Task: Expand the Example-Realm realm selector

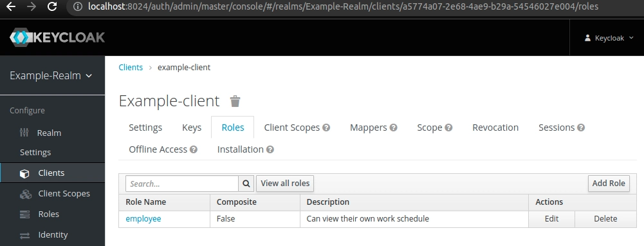Action: [51, 76]
